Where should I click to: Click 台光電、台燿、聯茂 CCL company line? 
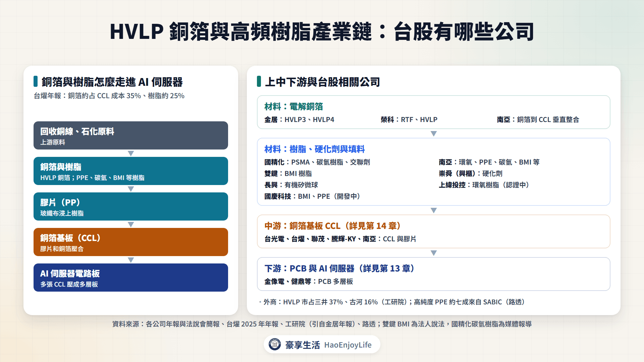pyautogui.click(x=340, y=239)
